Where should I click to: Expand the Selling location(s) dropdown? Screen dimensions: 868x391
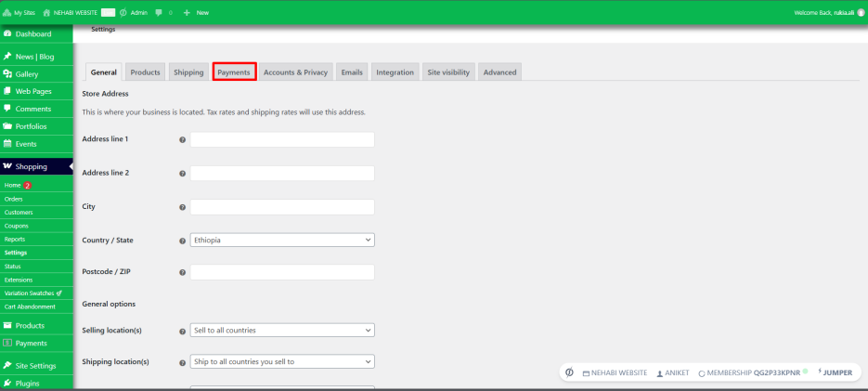(x=282, y=330)
